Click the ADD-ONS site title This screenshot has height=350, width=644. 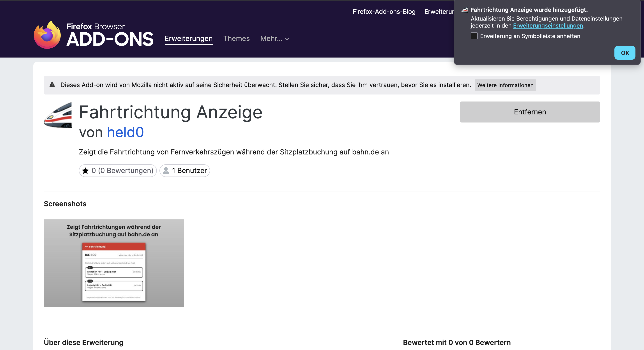[110, 39]
